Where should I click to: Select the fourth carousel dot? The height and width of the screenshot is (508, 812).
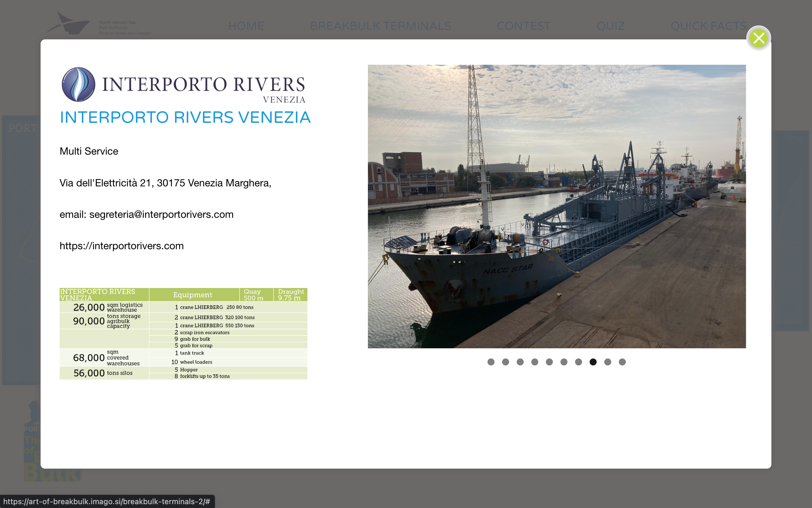point(534,362)
